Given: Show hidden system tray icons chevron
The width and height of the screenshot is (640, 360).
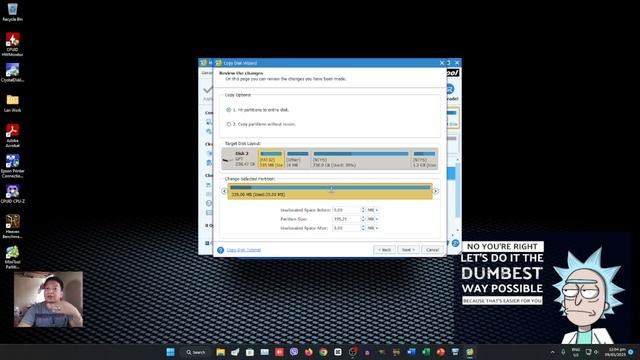Looking at the screenshot, I should click(x=552, y=352).
